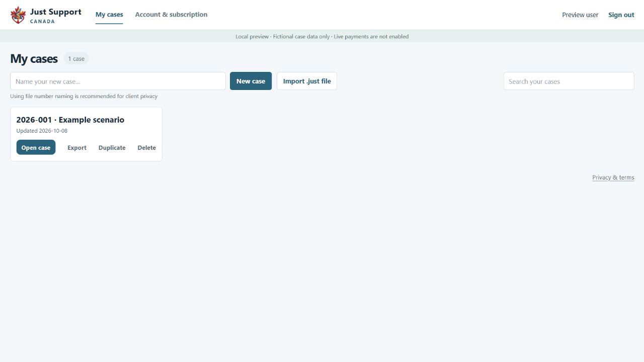Image resolution: width=644 pixels, height=362 pixels.
Task: Click the Preview user label
Action: 580,15
